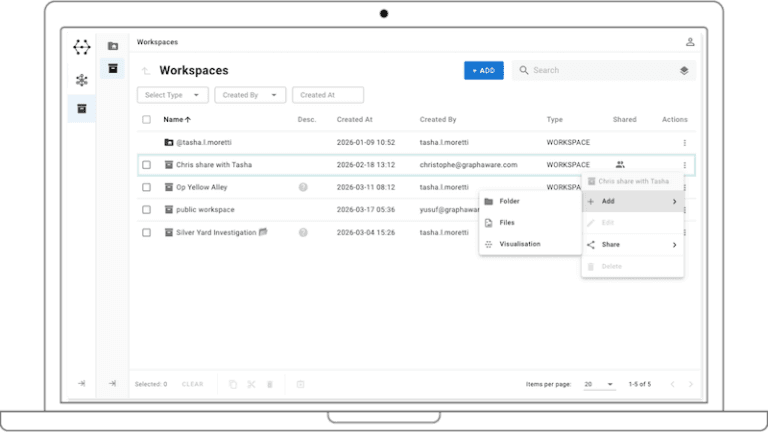Click the Hume logo at top left
The image size is (768, 432).
(82, 47)
